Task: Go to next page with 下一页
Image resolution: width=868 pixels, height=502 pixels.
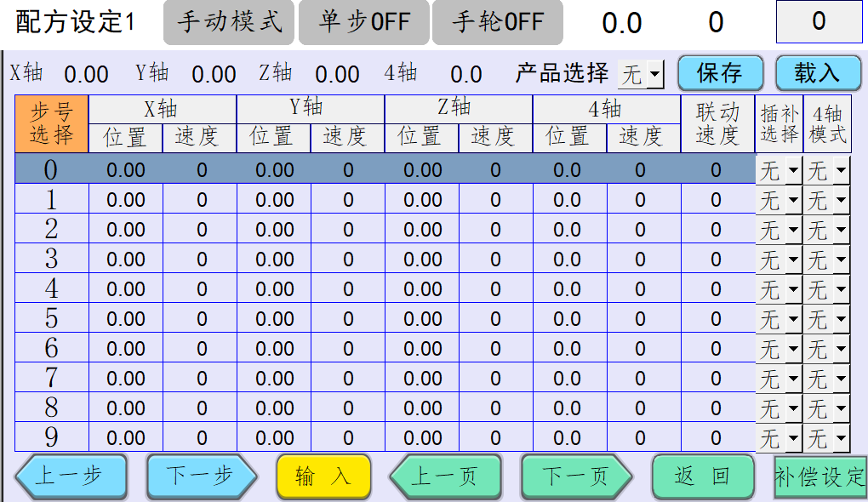Action: 576,476
